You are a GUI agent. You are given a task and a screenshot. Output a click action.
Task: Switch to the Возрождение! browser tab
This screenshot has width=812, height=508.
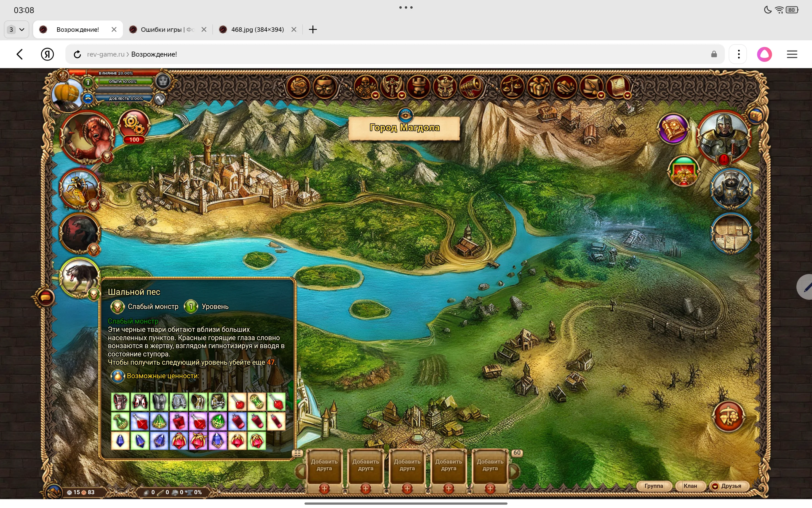tap(78, 30)
